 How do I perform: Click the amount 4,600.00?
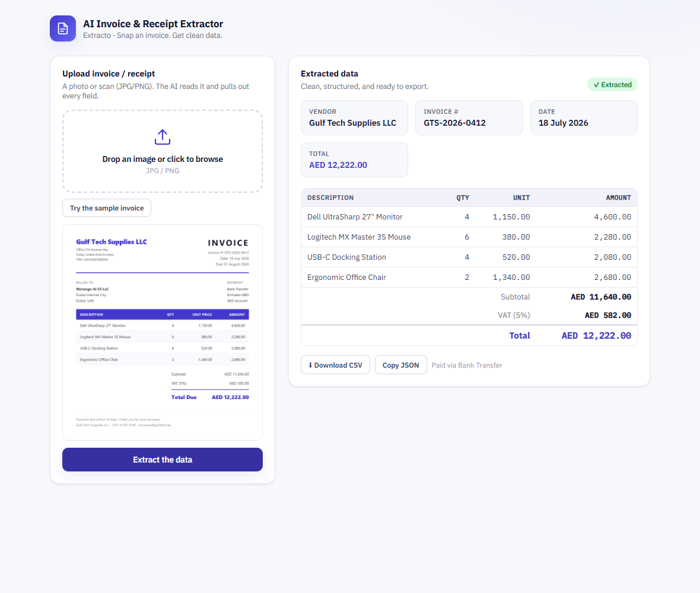click(612, 217)
